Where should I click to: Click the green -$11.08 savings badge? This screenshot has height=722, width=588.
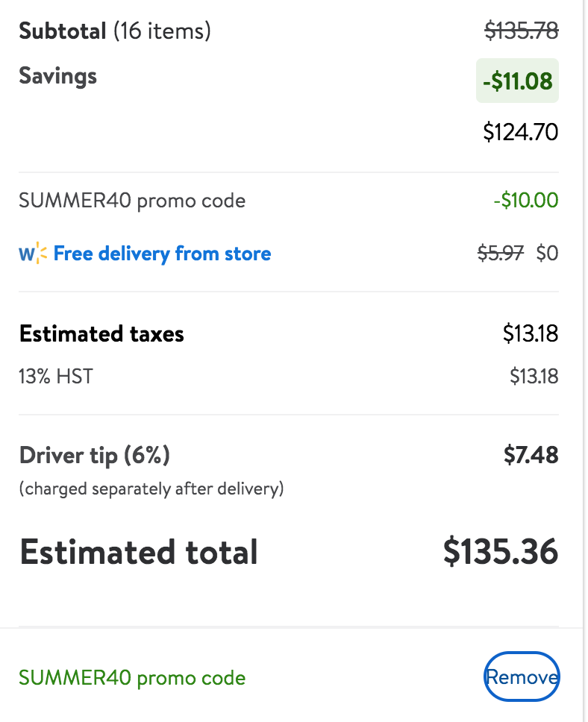pos(517,81)
